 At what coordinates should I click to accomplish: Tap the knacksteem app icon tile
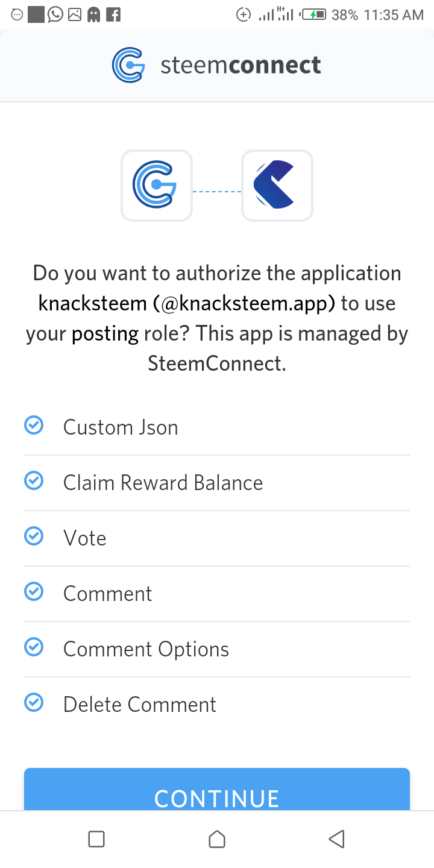pyautogui.click(x=277, y=186)
